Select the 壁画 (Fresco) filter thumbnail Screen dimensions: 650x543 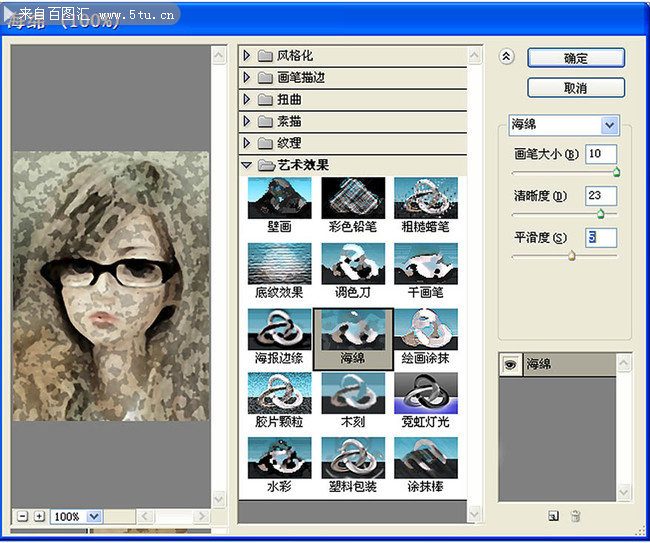(279, 198)
